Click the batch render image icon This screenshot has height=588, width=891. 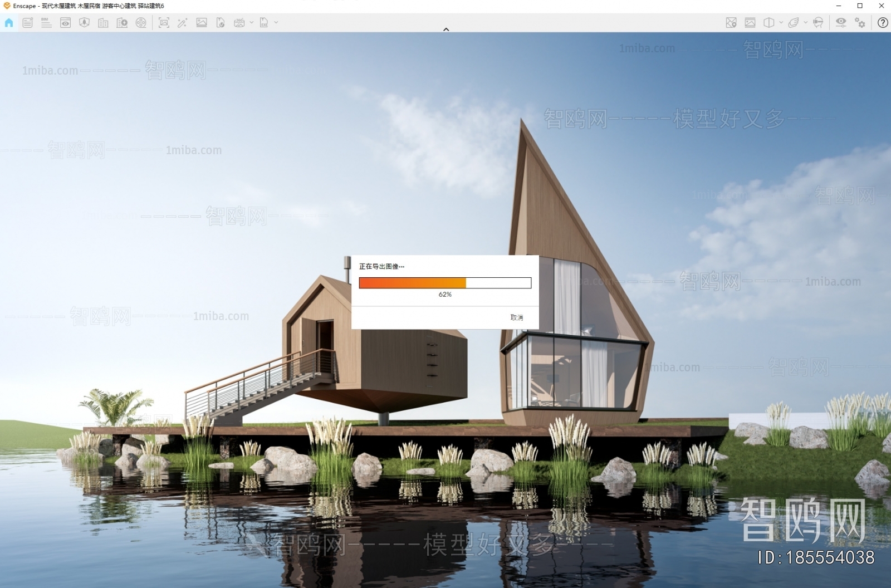point(202,23)
